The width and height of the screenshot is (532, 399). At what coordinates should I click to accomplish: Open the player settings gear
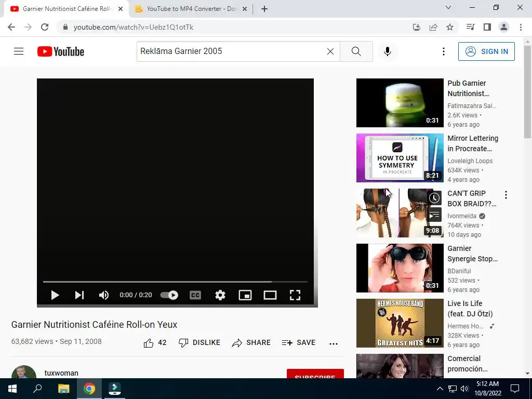pyautogui.click(x=220, y=295)
